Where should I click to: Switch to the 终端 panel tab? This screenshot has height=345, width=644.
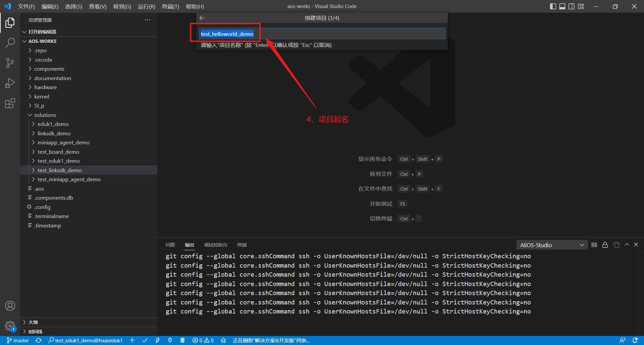pyautogui.click(x=242, y=245)
